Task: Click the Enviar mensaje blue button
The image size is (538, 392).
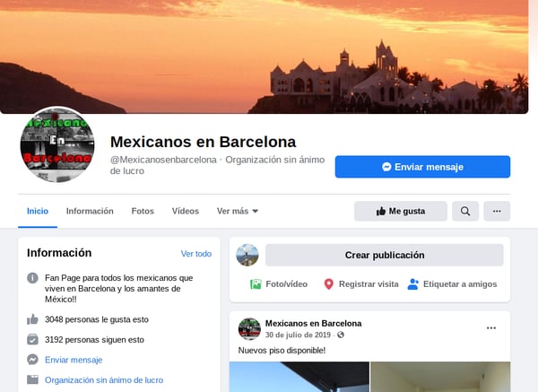Action: [x=422, y=167]
